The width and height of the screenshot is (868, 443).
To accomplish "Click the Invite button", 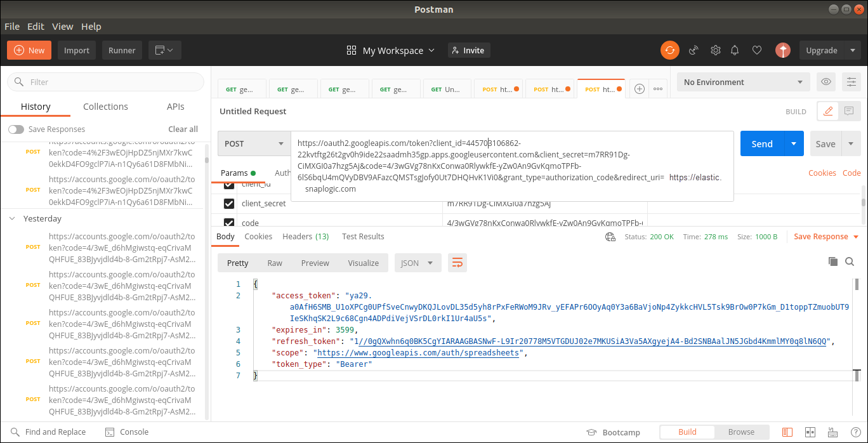I will point(469,50).
